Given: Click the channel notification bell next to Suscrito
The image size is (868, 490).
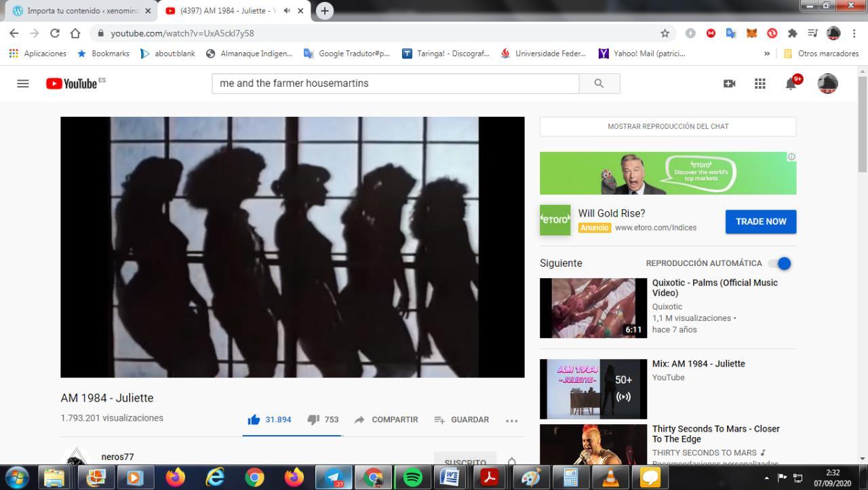Looking at the screenshot, I should [x=512, y=461].
